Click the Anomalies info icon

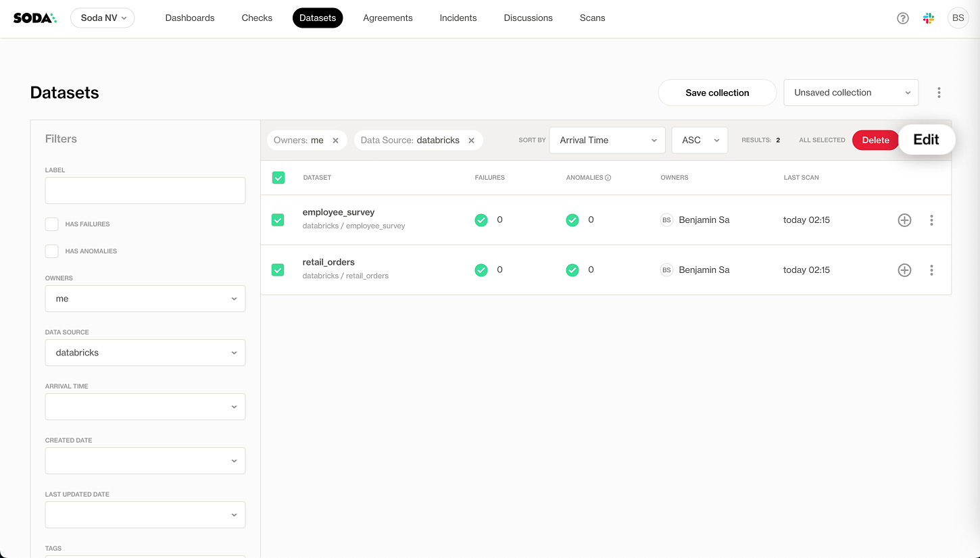pyautogui.click(x=608, y=178)
